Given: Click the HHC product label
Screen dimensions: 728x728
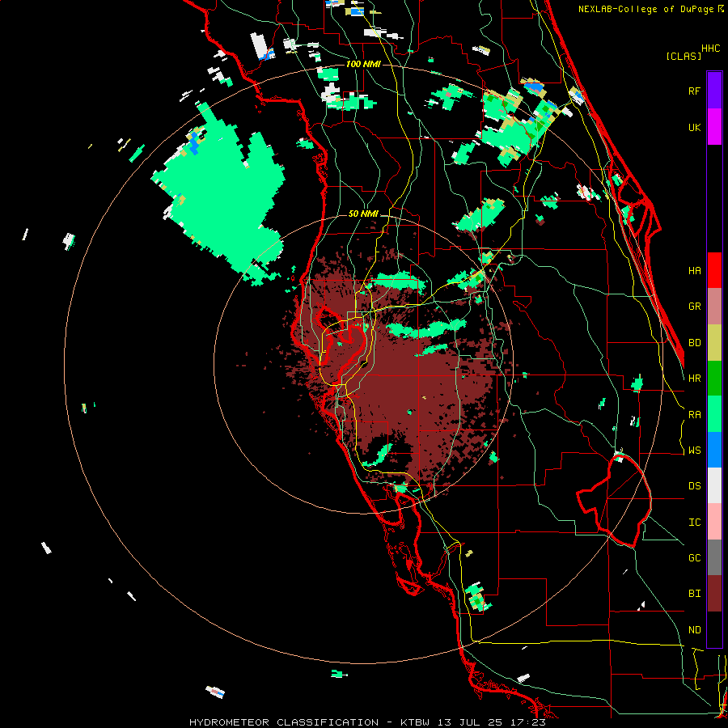Looking at the screenshot, I should coord(711,49).
